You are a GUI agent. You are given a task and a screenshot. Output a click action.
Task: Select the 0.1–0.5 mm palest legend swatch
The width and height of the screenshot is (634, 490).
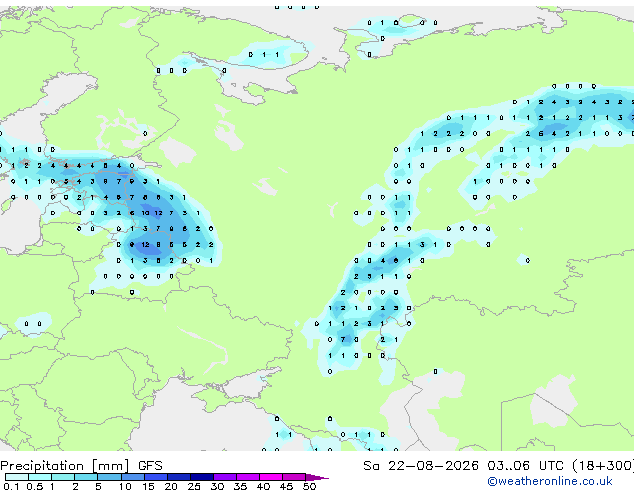(17, 477)
